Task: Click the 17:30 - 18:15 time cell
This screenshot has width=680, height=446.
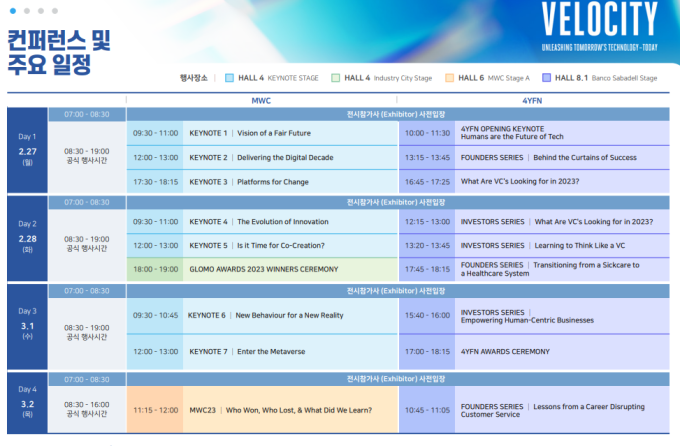Action: 155,182
